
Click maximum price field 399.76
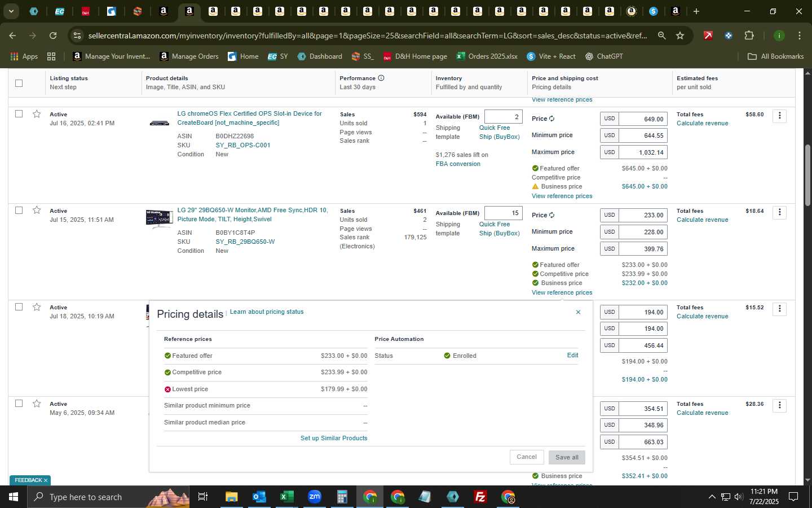(643, 249)
